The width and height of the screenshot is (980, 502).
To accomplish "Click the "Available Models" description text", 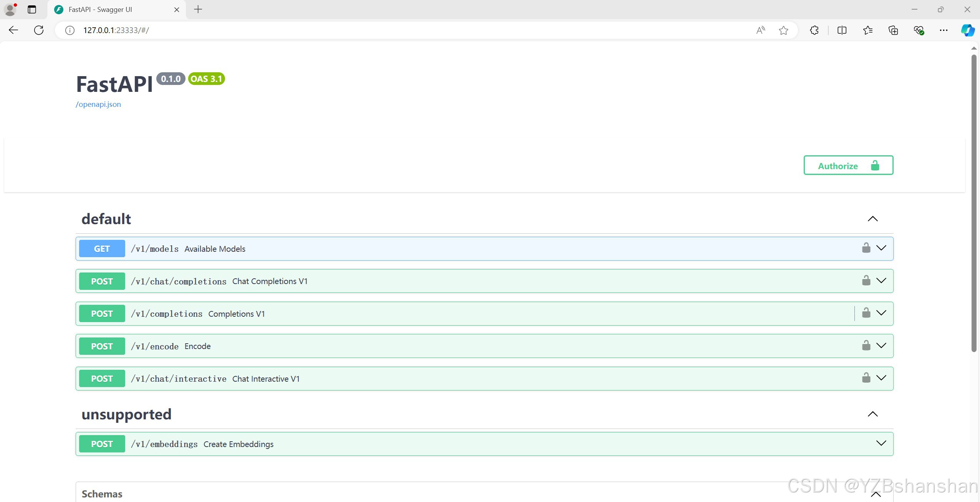I will (x=215, y=249).
